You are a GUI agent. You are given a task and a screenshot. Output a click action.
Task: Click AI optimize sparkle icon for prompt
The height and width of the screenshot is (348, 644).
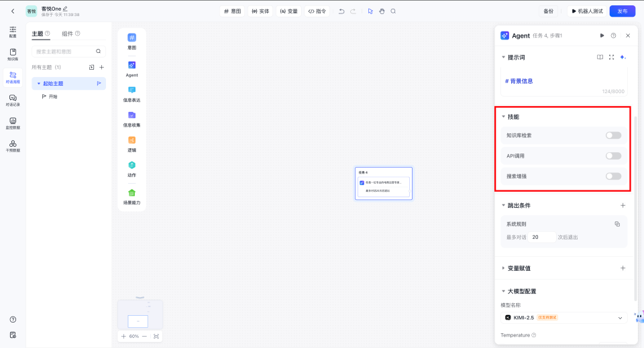pyautogui.click(x=623, y=57)
